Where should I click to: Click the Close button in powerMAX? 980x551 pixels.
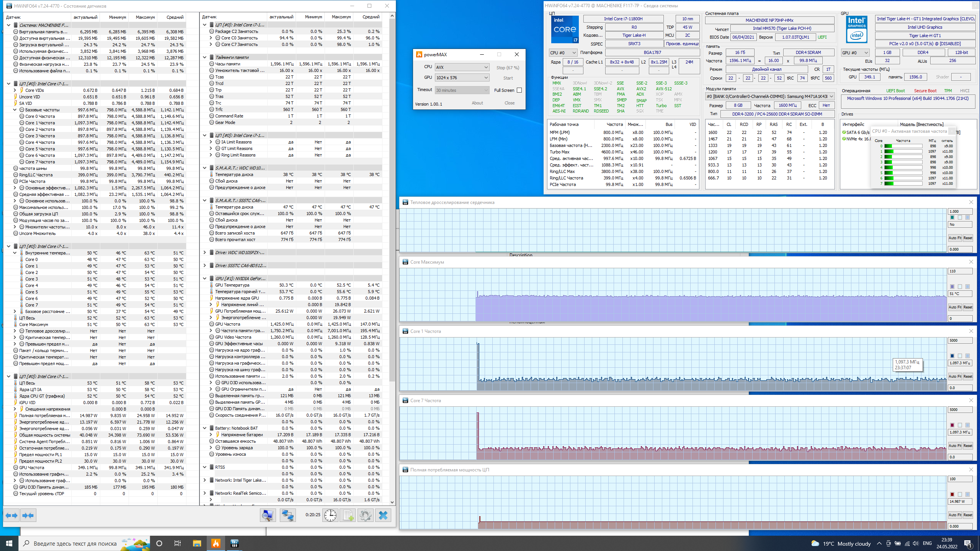(510, 103)
